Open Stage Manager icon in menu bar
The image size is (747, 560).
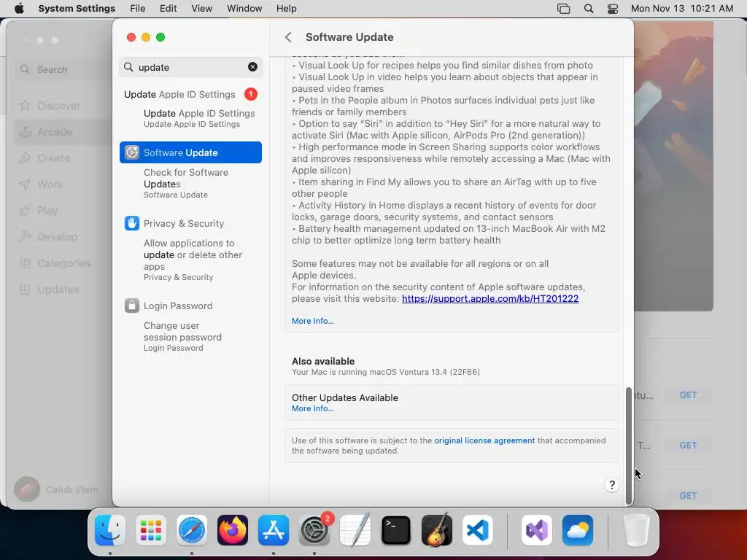pyautogui.click(x=563, y=9)
